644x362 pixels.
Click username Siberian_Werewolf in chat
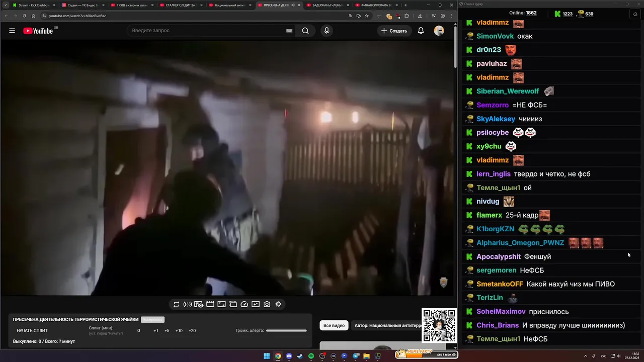508,91
